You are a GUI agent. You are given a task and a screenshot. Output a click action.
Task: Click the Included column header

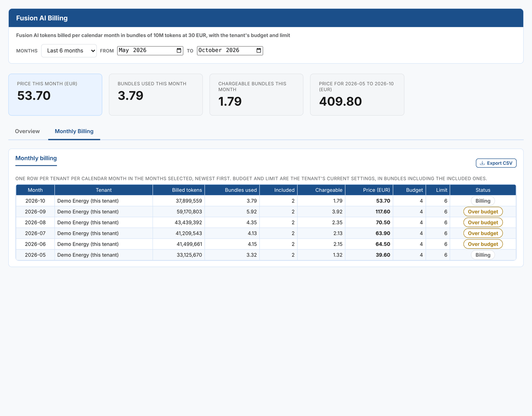pyautogui.click(x=279, y=190)
